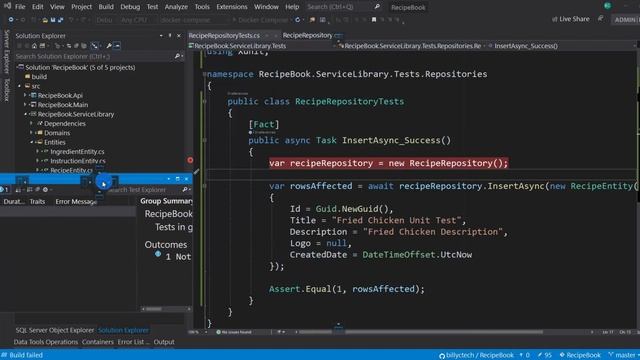Image resolution: width=640 pixels, height=360 pixels.
Task: Select the build folder in Solution Explorer
Action: point(39,76)
